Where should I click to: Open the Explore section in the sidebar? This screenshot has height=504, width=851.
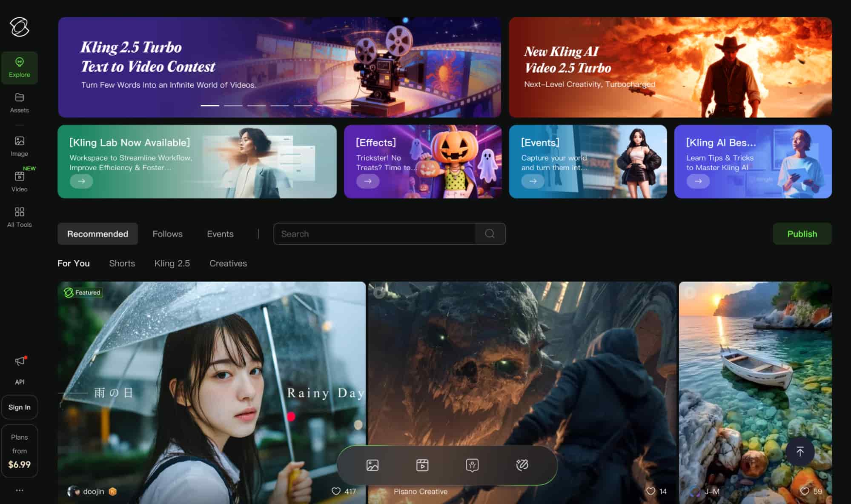point(20,67)
